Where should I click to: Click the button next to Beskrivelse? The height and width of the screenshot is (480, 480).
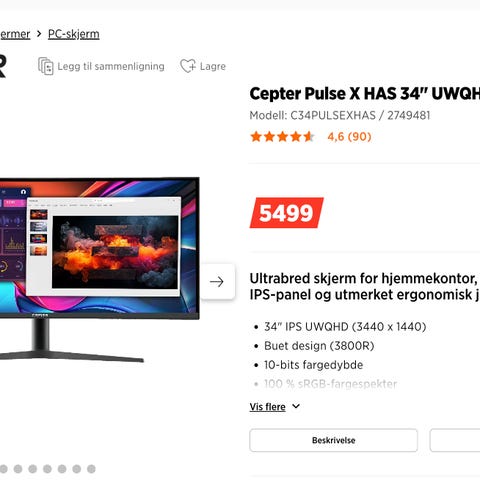[x=455, y=440]
